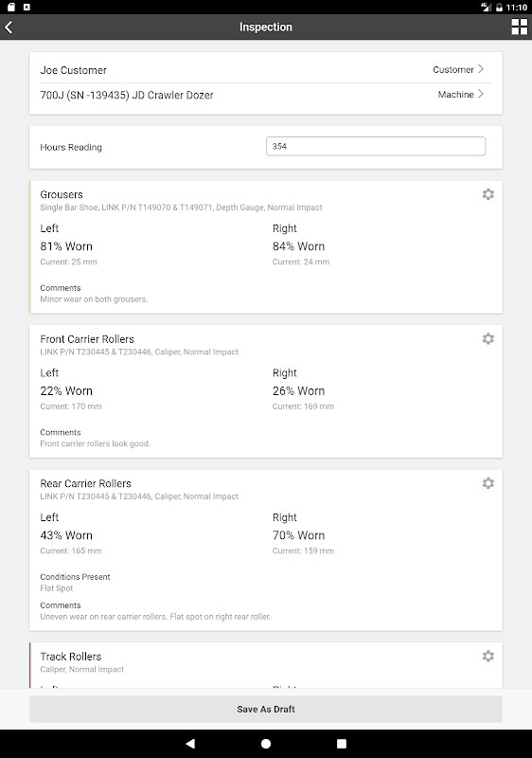Image resolution: width=532 pixels, height=758 pixels.
Task: Tap Android home navigation button
Action: pos(266,744)
